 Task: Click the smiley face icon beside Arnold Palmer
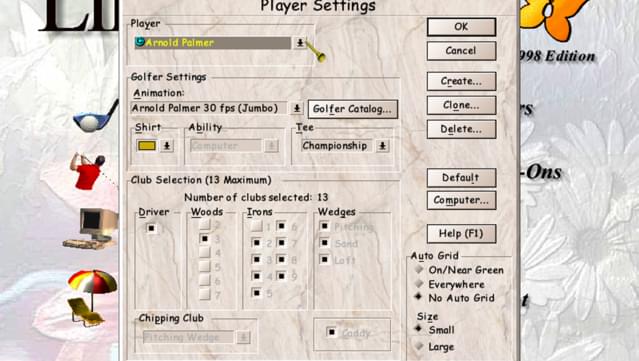[x=140, y=42]
